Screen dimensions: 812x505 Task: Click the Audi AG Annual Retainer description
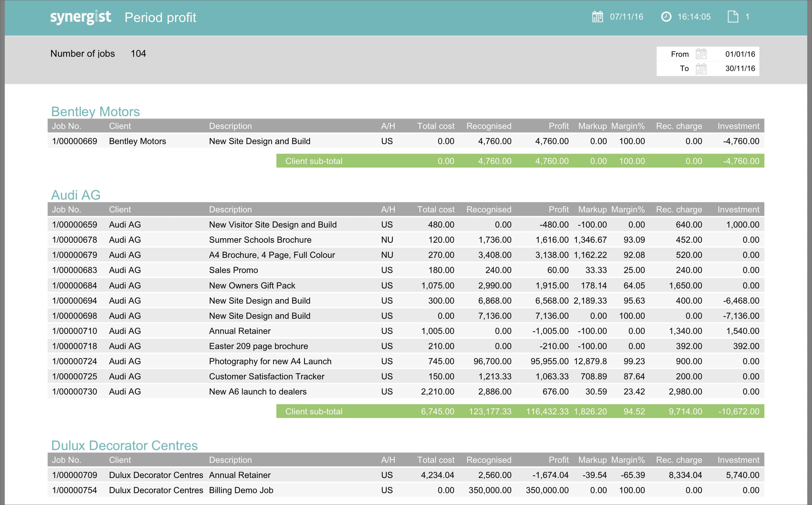point(240,331)
